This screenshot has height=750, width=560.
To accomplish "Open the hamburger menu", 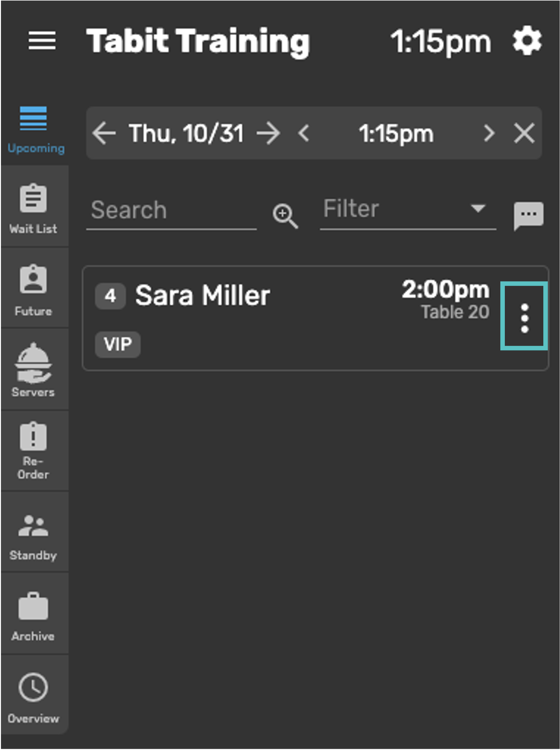I will pyautogui.click(x=42, y=41).
